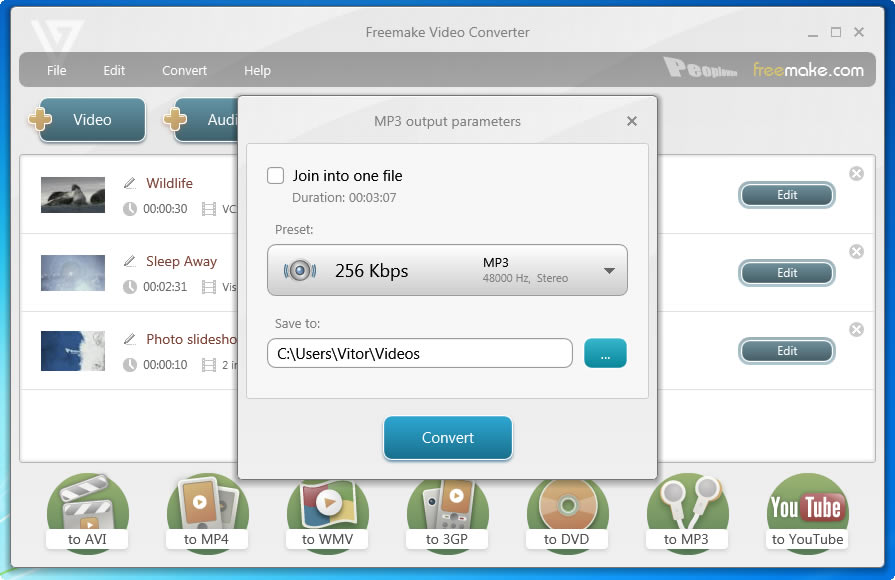Click Edit button for Photo slideshow
This screenshot has height=580, width=895.
click(x=787, y=351)
